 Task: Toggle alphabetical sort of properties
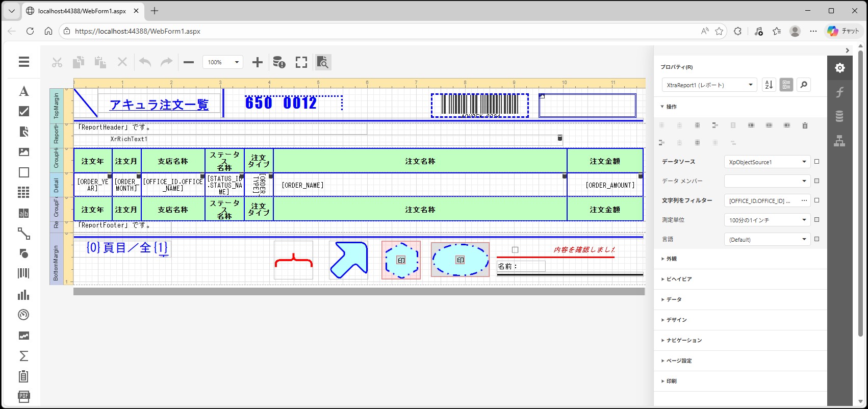tap(769, 85)
